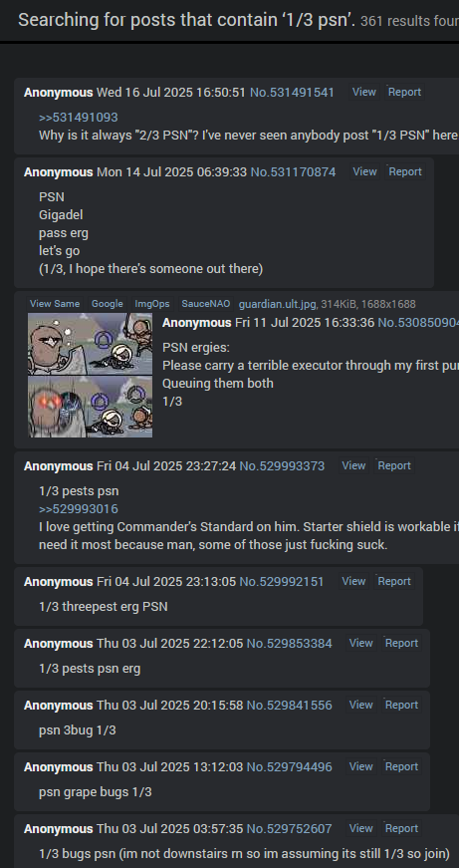Report post No.529992151
The width and height of the screenshot is (459, 868).
point(393,582)
